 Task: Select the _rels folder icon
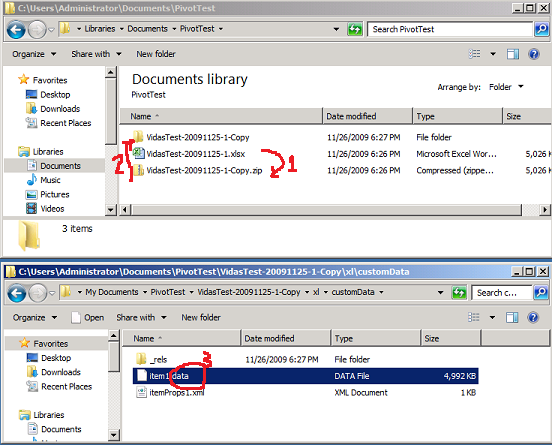(141, 359)
